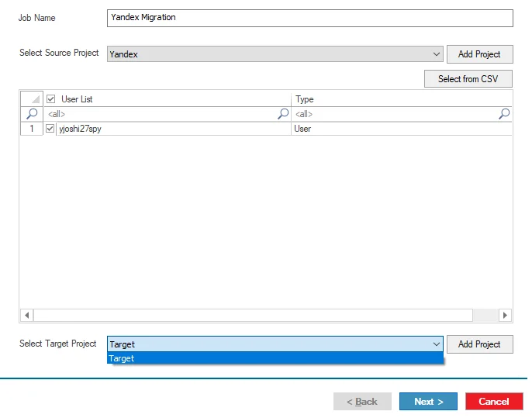The height and width of the screenshot is (418, 532).
Task: Choose Target from the dropdown list
Action: 275,358
